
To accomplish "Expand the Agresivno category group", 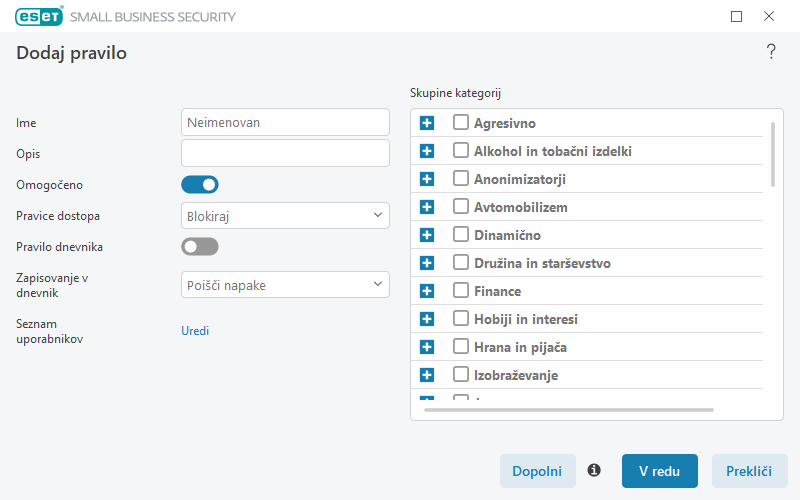I will click(427, 123).
